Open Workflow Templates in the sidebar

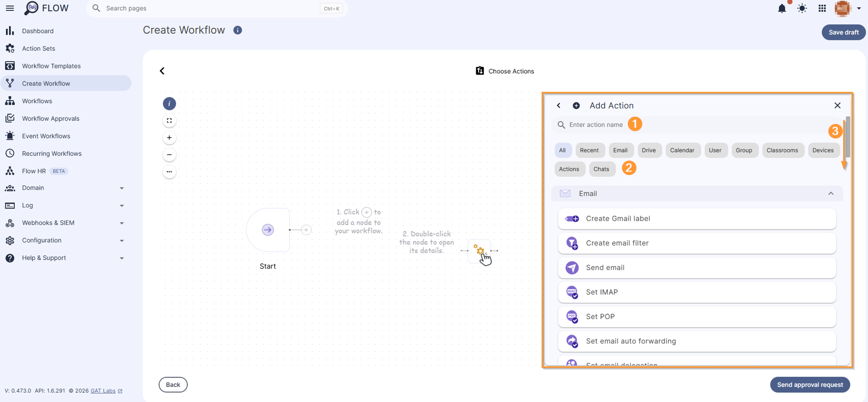point(66,66)
